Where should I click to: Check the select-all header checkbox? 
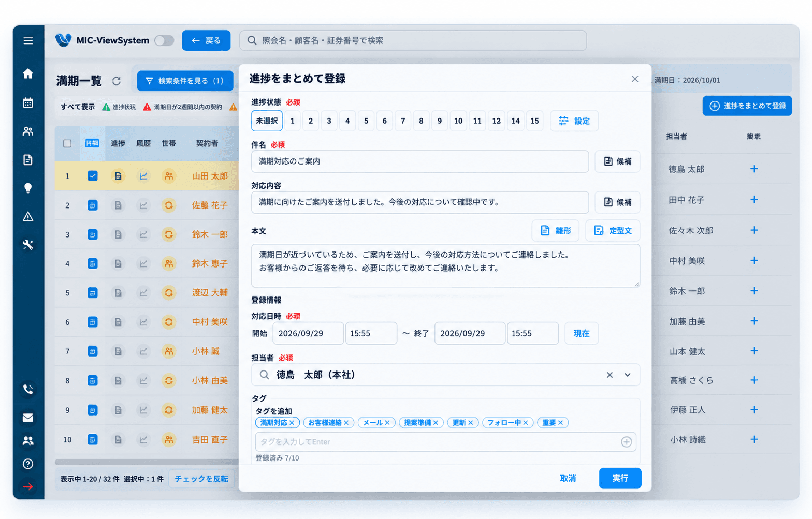67,143
